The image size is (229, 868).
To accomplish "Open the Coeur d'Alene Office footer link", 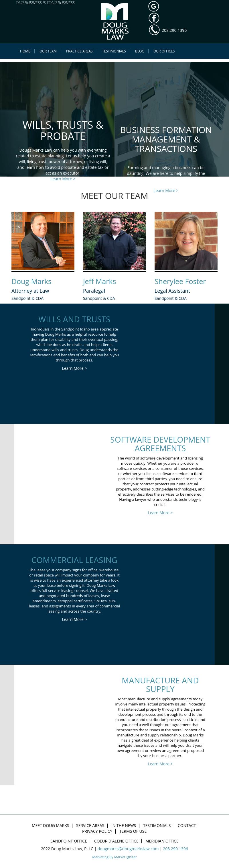I will coord(116,841).
